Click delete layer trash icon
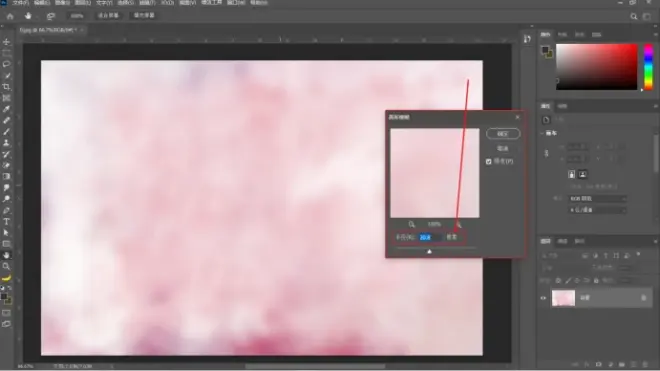Viewport: 660px width, 371px height. [645, 364]
